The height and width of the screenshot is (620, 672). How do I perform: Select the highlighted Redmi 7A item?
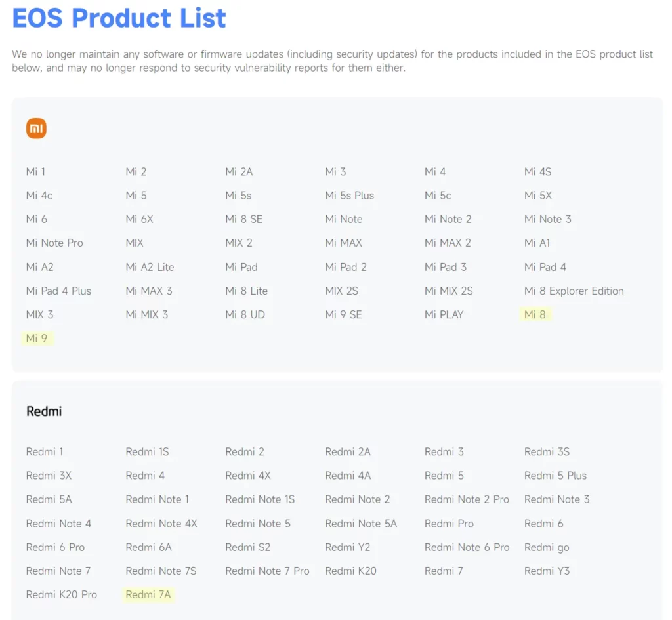click(148, 594)
